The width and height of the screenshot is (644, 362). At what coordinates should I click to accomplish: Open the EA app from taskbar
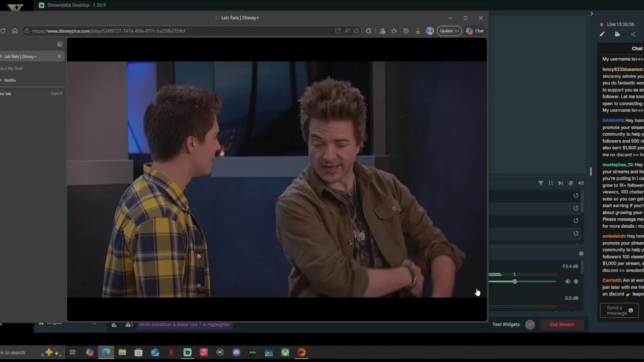301,352
